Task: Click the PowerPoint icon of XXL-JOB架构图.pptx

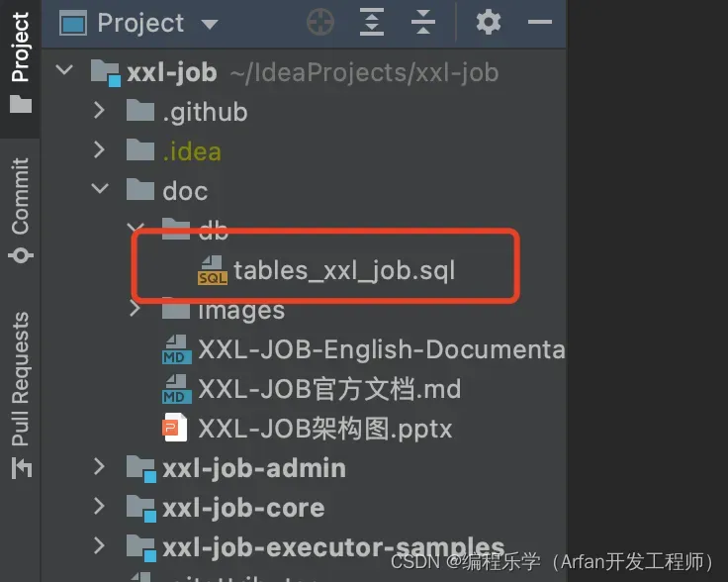Action: [x=175, y=428]
